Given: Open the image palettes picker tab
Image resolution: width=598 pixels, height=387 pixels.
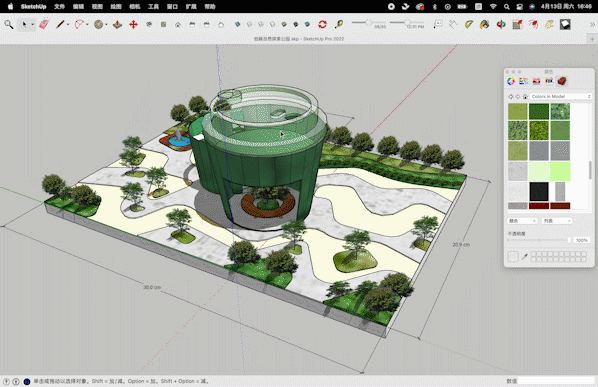Looking at the screenshot, I should (x=549, y=81).
